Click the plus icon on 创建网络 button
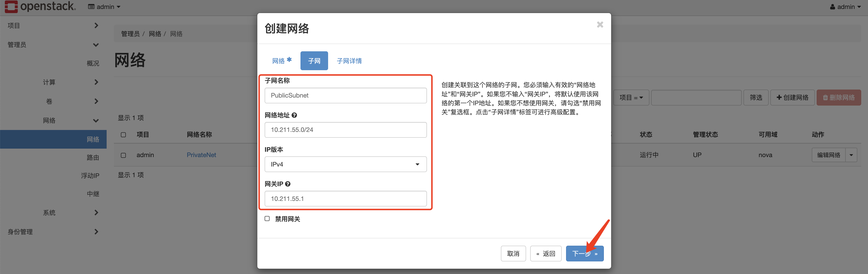868x274 pixels. (x=779, y=97)
